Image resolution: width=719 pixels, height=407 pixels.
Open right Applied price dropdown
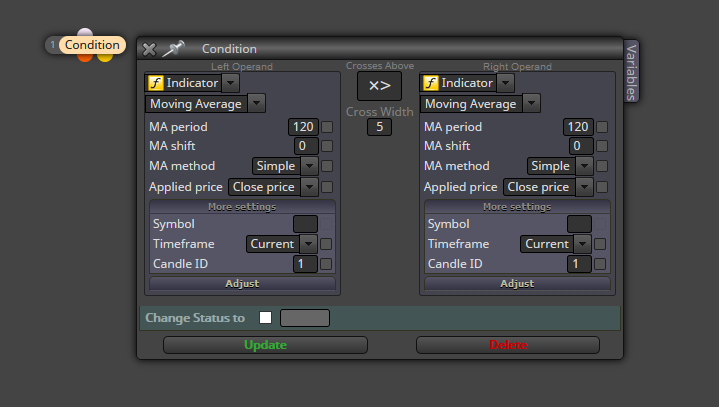(548, 187)
